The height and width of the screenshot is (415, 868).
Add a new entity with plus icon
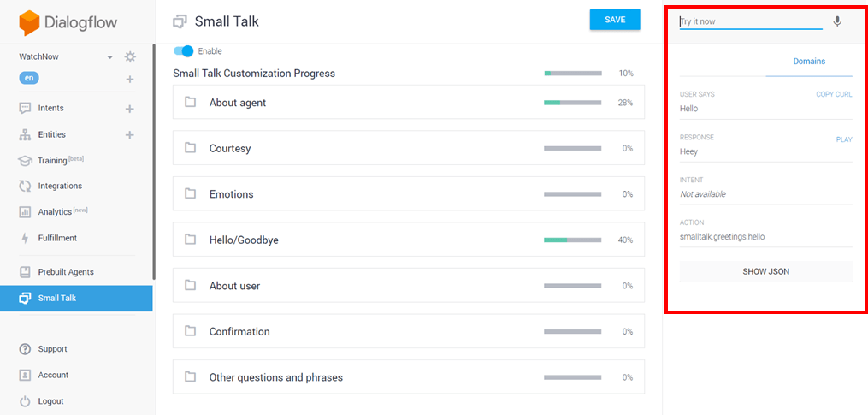(x=130, y=134)
